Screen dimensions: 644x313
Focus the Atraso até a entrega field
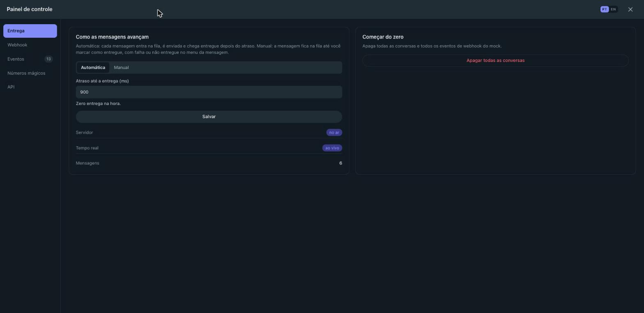pos(209,92)
